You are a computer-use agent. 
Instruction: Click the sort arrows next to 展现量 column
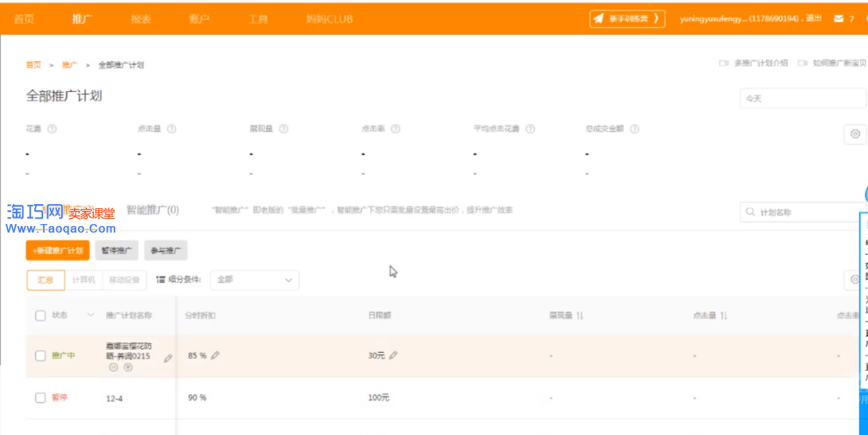click(580, 315)
